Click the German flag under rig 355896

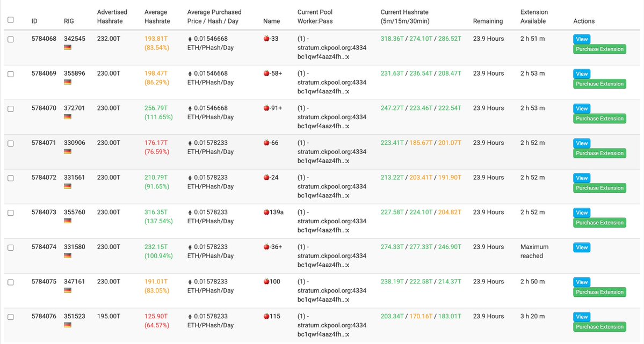(67, 82)
